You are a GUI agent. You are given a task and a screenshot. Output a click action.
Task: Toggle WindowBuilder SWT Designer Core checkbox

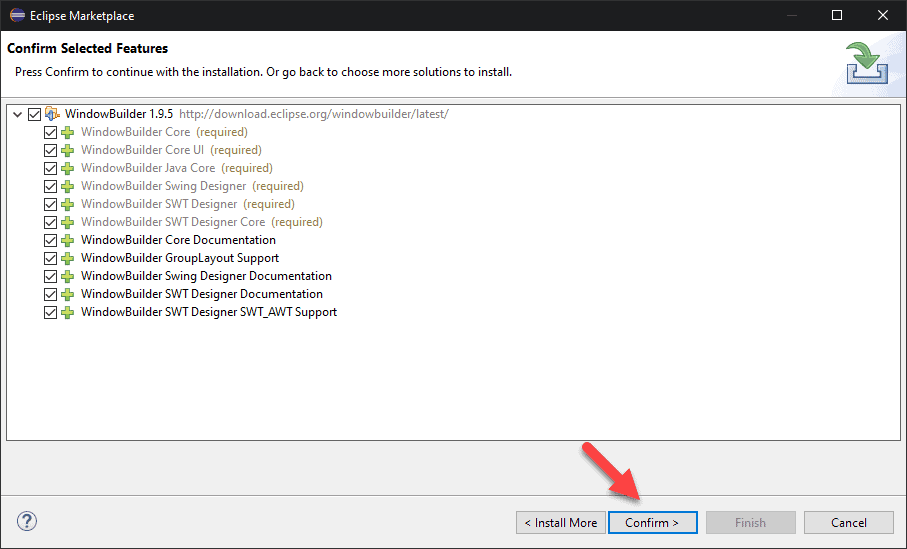[50, 222]
